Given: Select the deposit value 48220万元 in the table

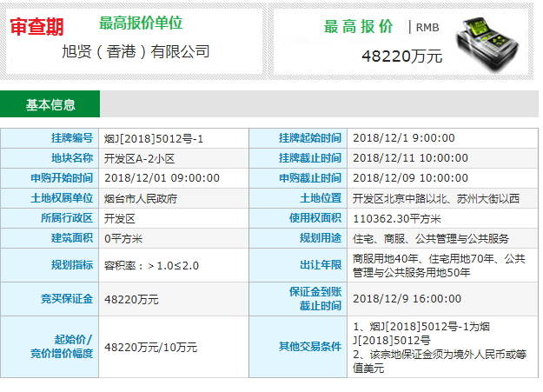Looking at the screenshot, I should pyautogui.click(x=131, y=300).
